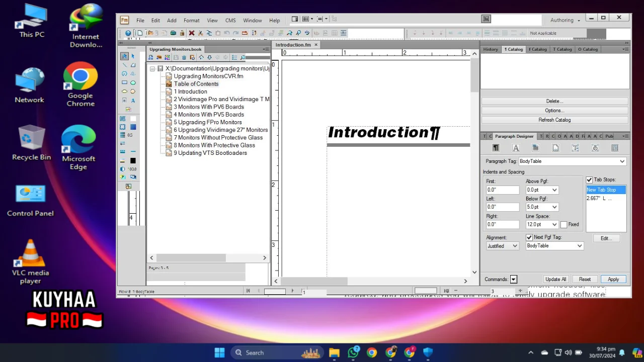Click the blue gradient swatch in tools palette

coord(133,127)
